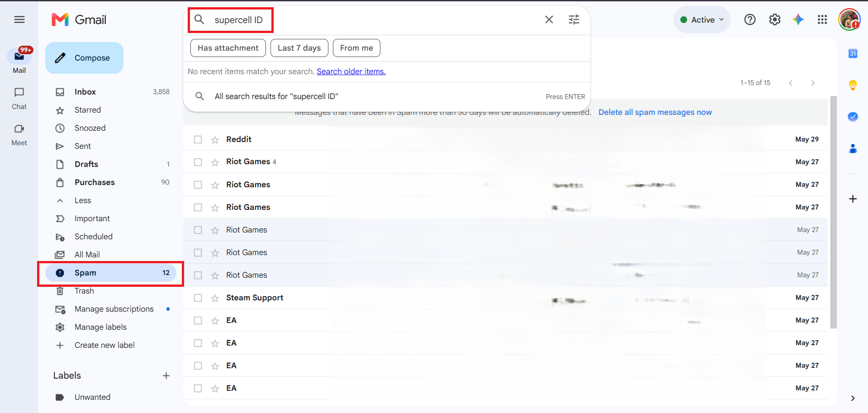This screenshot has width=868, height=413.
Task: Open the Settings gear icon
Action: 774,19
